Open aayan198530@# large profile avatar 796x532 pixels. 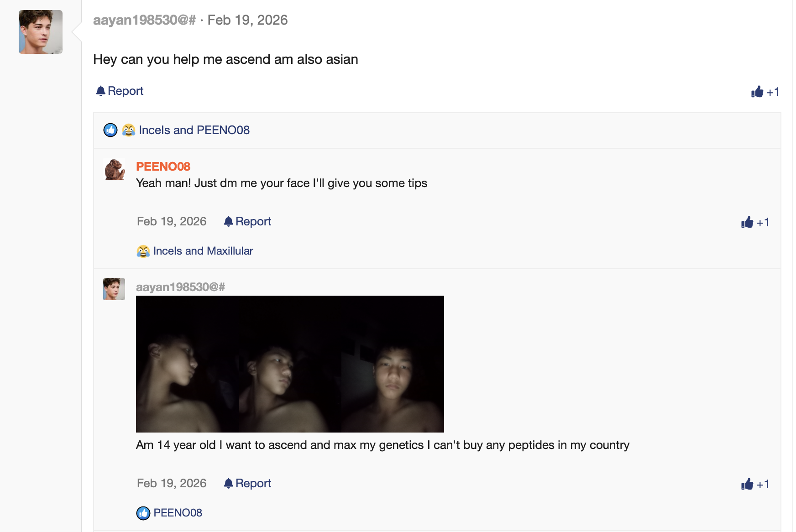[41, 32]
